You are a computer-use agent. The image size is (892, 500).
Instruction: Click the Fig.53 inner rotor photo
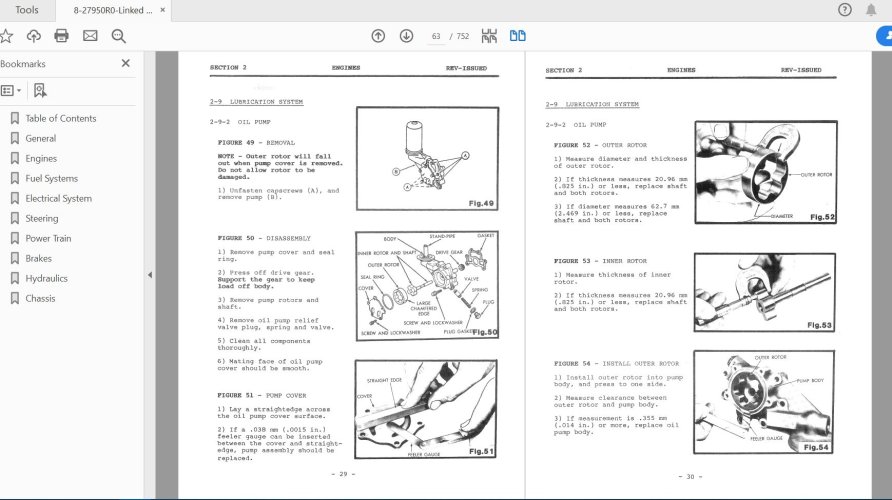click(x=765, y=292)
